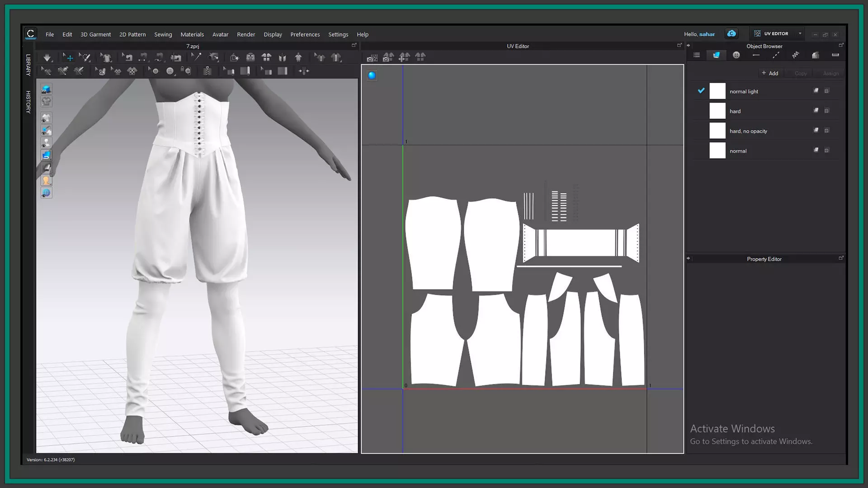The height and width of the screenshot is (488, 868).
Task: Click the white swatch of normal fabric
Action: click(717, 150)
